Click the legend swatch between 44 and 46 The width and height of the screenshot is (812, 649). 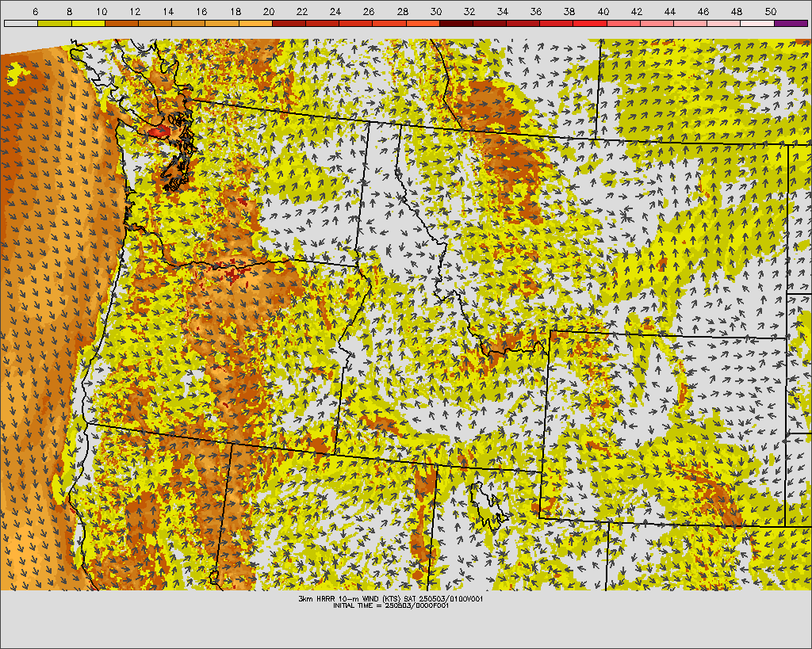click(x=691, y=23)
